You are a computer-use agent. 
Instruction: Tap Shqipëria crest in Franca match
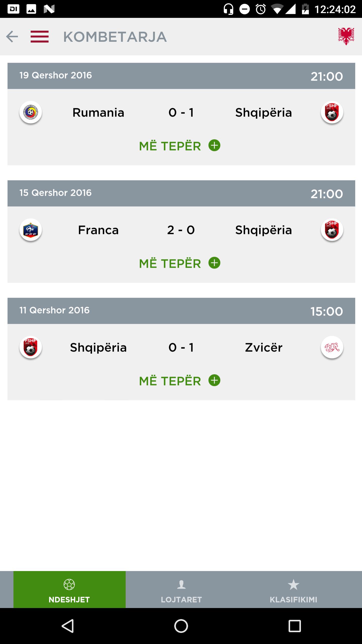coord(332,230)
